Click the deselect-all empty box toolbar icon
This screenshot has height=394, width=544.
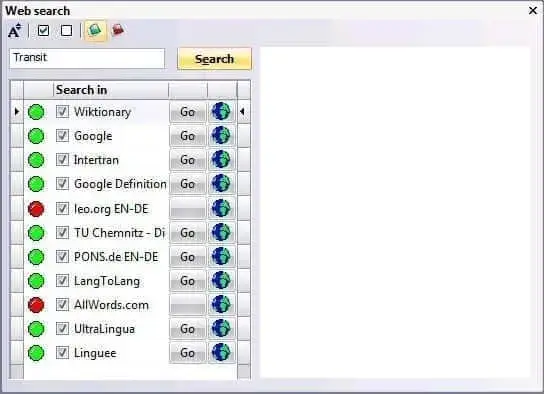(66, 31)
